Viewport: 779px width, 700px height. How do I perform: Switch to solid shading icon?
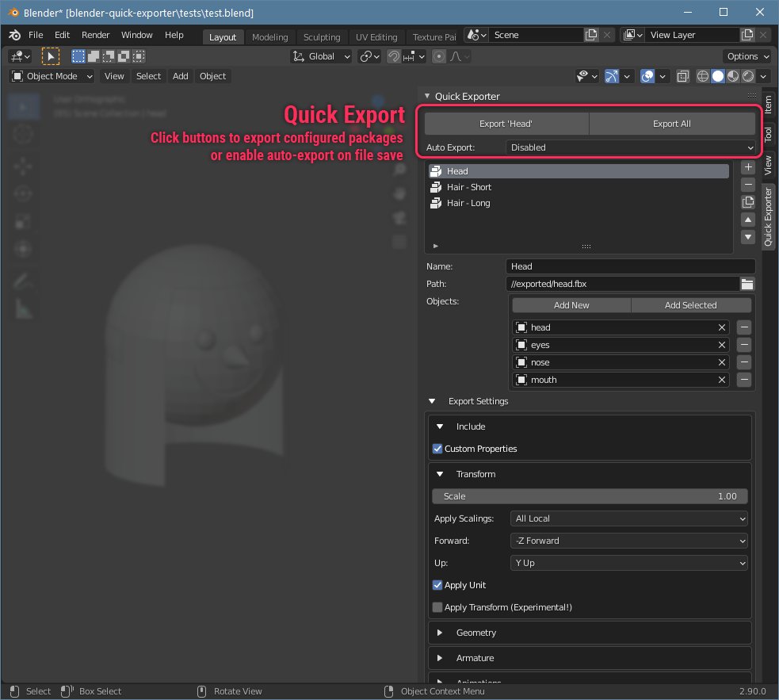tap(718, 77)
